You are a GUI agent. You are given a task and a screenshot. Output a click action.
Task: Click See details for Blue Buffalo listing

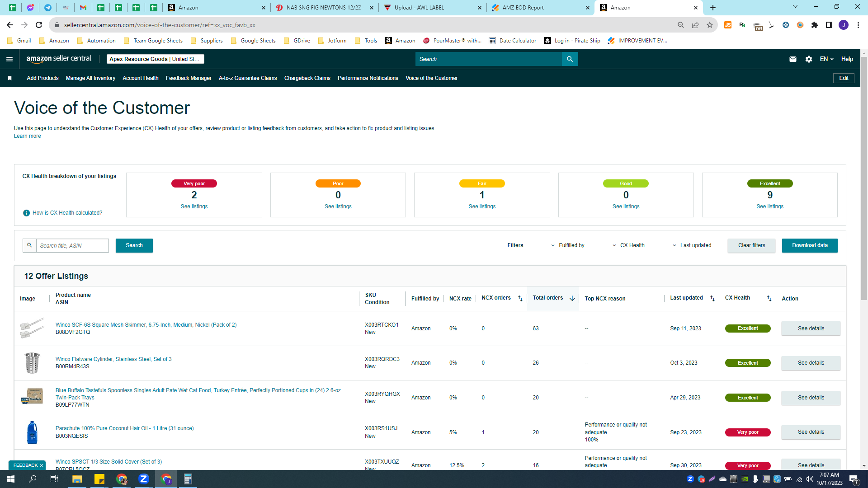(811, 398)
